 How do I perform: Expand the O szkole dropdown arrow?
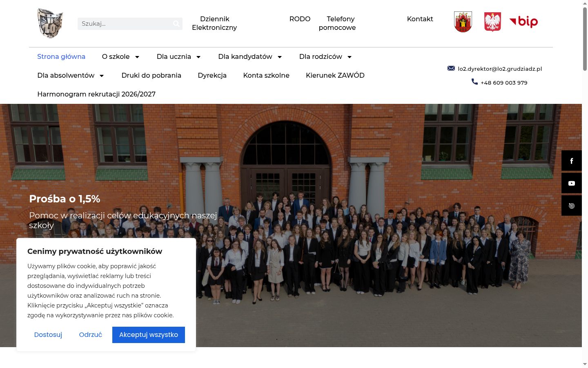137,57
